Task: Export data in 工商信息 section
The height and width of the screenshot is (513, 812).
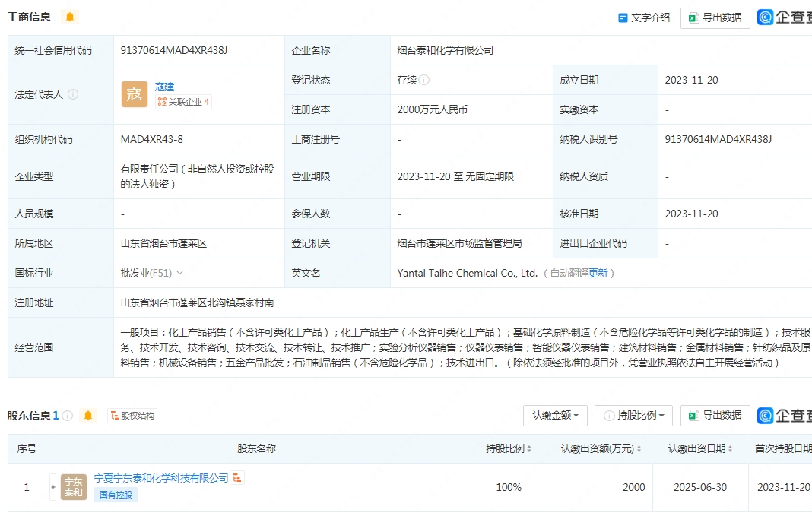Action: [715, 18]
